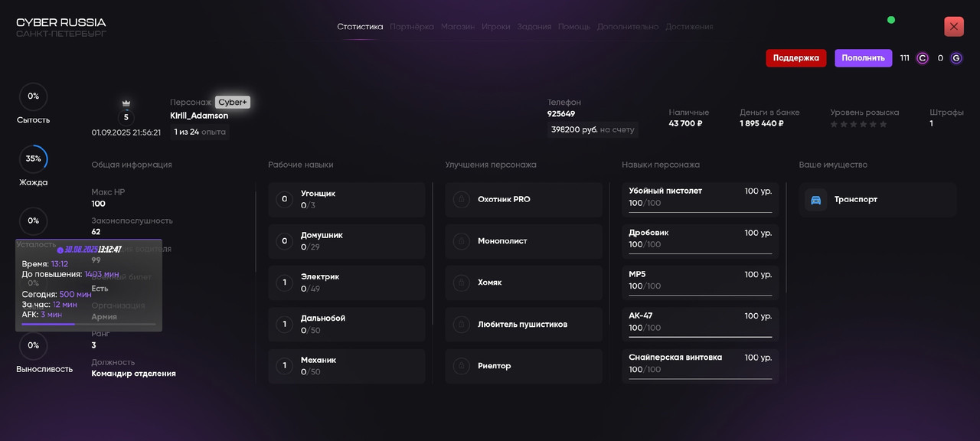
Task: Select the Хомяк upgrade
Action: 524,283
